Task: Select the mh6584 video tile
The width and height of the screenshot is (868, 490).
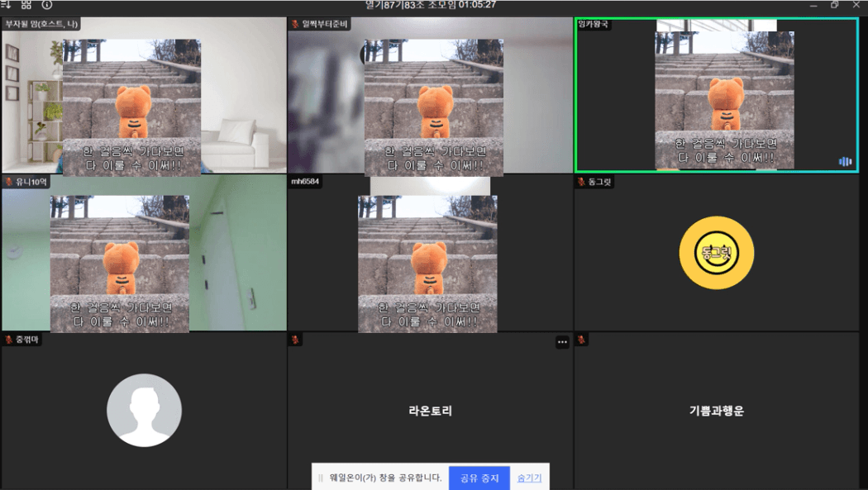Action: (431, 253)
